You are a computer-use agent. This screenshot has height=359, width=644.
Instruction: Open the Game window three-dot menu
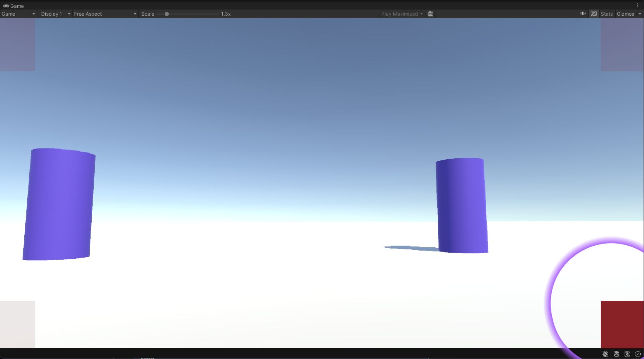(638, 6)
